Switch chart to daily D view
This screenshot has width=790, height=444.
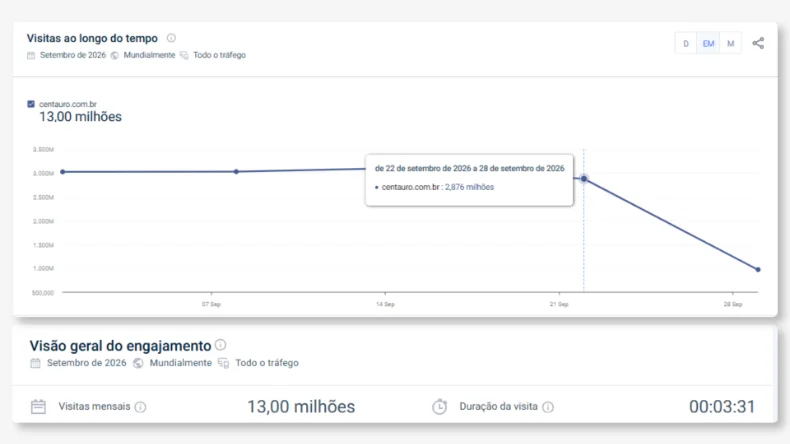[x=686, y=43]
